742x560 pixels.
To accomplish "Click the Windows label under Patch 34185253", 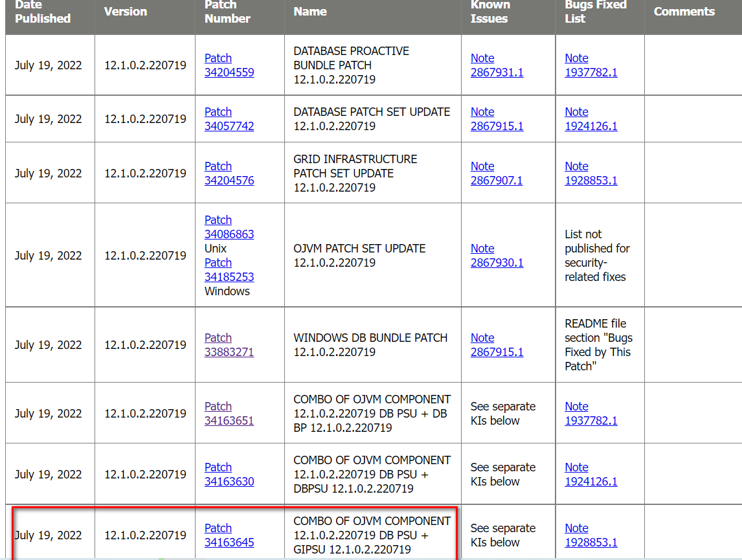I will click(x=227, y=291).
